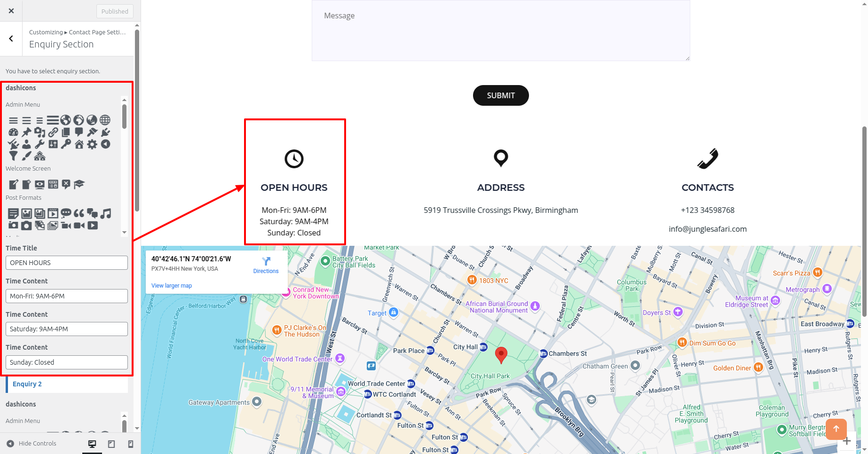Viewport: 868px width, 454px height.
Task: Select the multisite houses dashicon
Action: point(39,156)
